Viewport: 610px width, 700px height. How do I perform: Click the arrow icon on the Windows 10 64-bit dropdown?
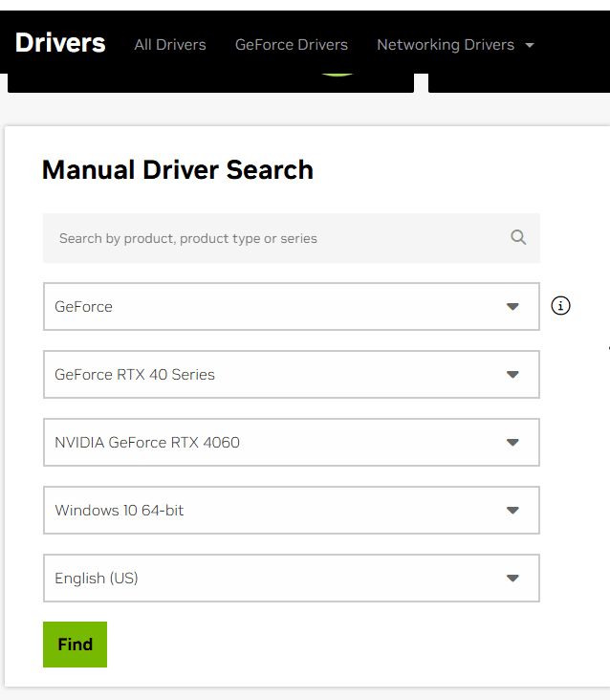(512, 511)
